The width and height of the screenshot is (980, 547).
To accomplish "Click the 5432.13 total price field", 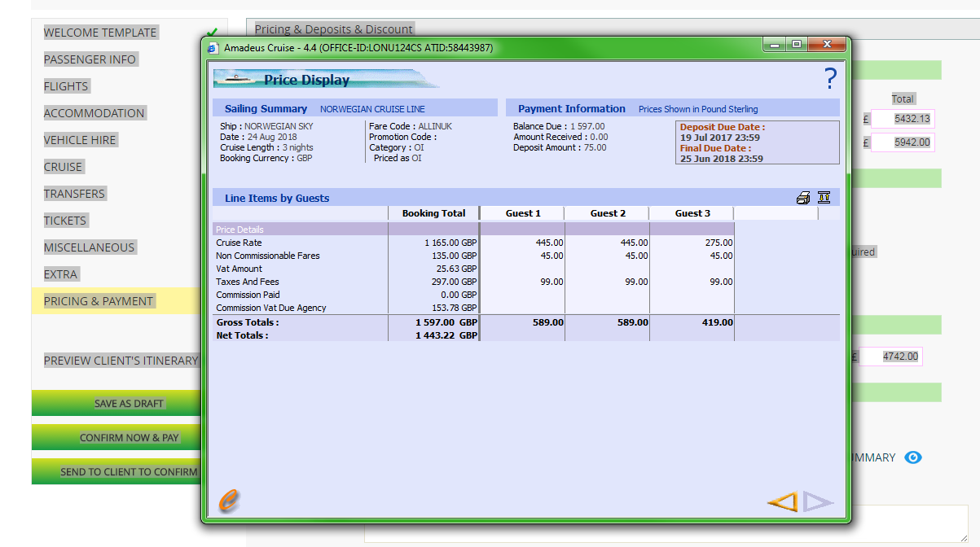I will click(903, 119).
